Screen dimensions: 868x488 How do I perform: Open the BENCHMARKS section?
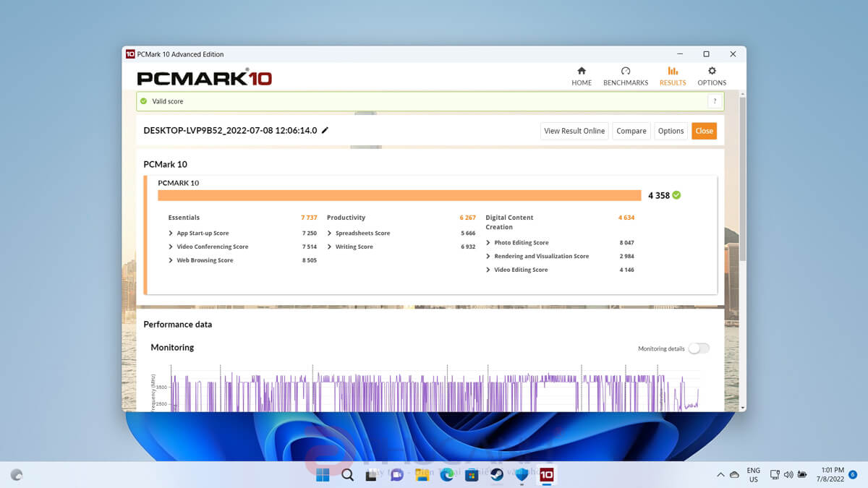(626, 76)
